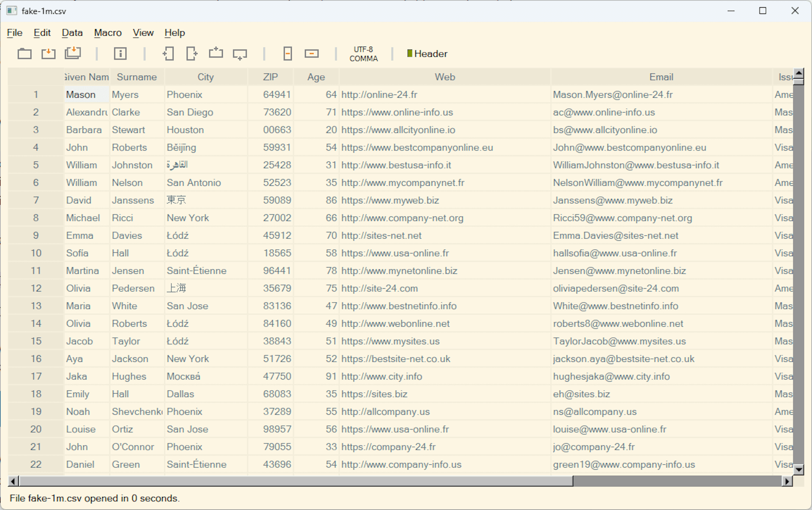Open the Macro menu
Screen dimensions: 812x510
[x=107, y=33]
